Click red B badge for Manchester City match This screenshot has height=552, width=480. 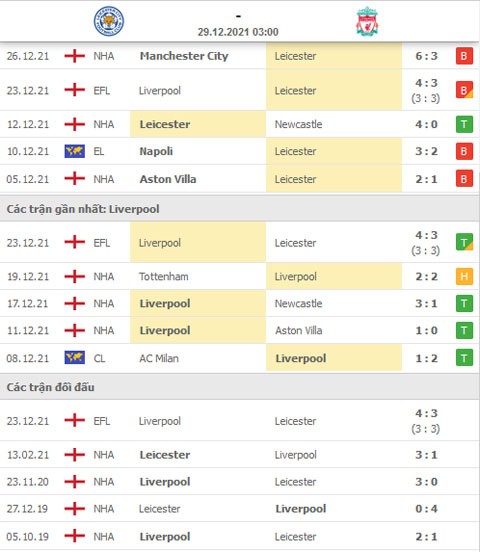tap(464, 56)
